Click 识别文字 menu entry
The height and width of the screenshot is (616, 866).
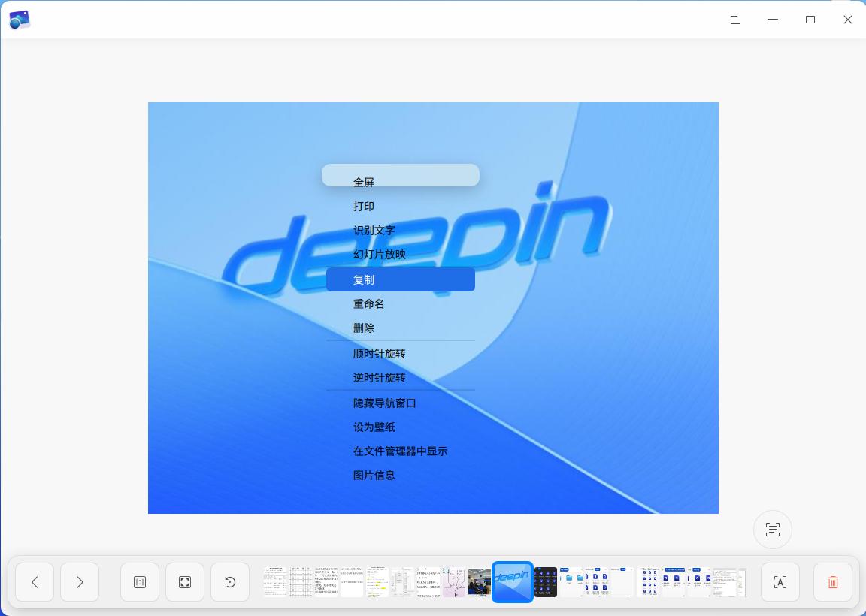401,230
